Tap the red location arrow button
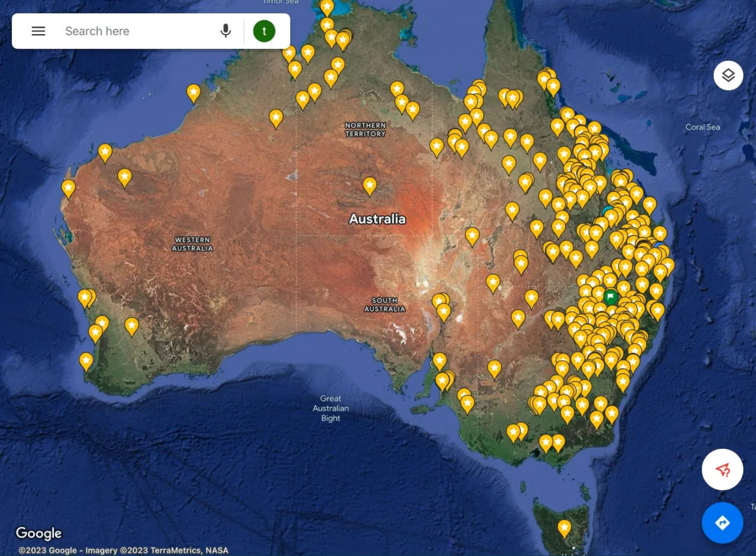 coord(722,470)
